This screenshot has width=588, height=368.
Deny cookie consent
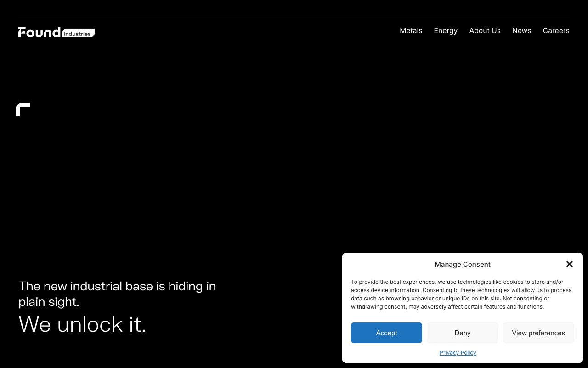pyautogui.click(x=463, y=333)
